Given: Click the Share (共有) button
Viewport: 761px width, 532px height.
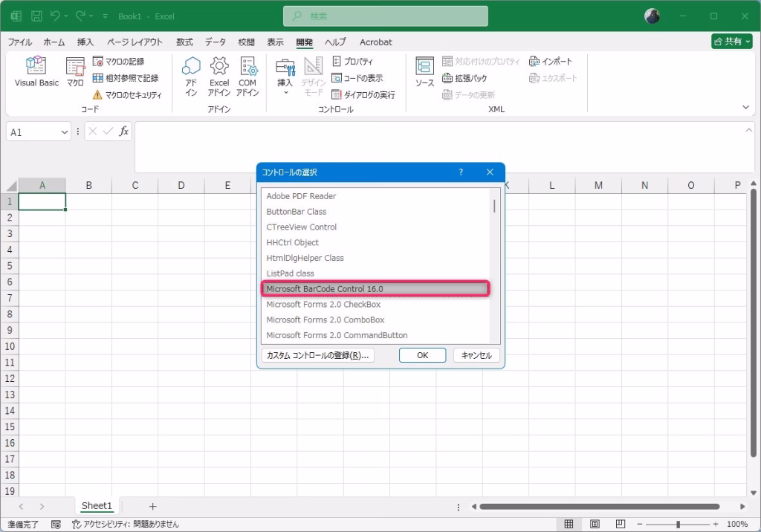Looking at the screenshot, I should (732, 42).
